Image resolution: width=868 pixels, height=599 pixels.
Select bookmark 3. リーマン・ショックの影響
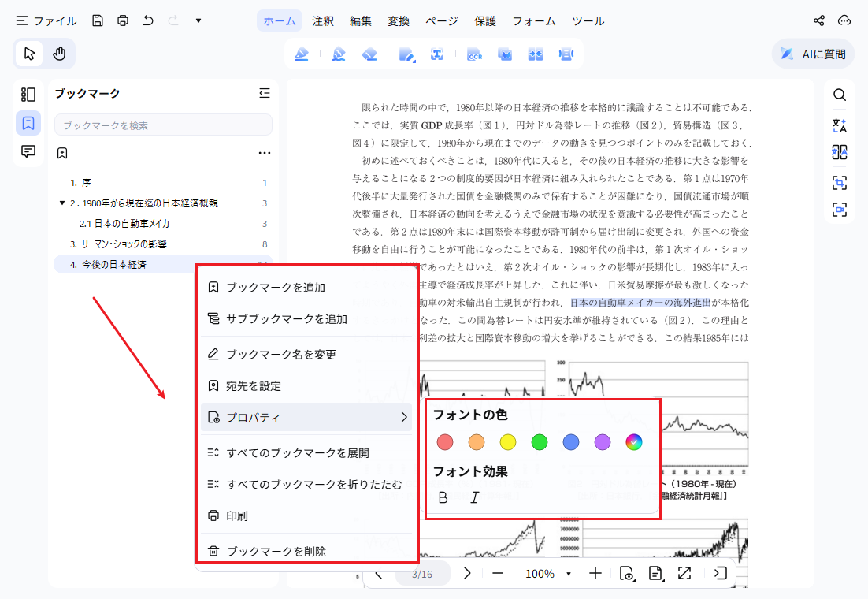click(x=163, y=244)
